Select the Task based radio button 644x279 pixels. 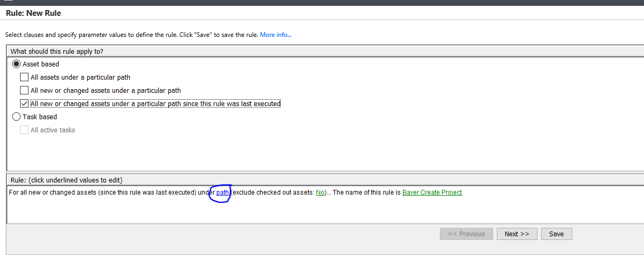pos(16,117)
